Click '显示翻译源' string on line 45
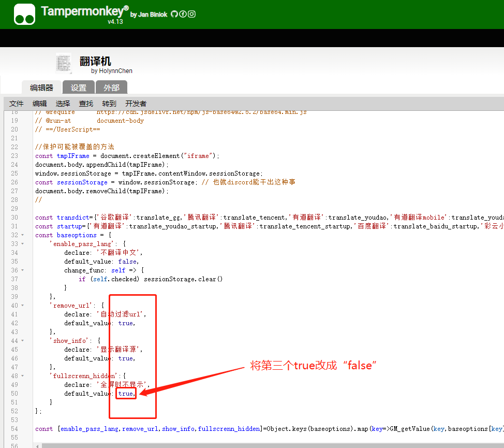Screen dimensions: 504x448 point(118,349)
